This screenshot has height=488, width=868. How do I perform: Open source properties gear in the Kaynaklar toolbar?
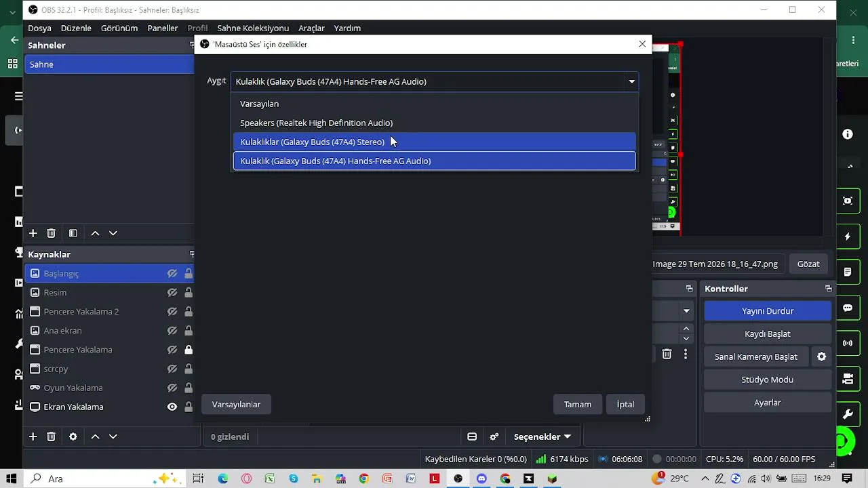[x=73, y=436]
